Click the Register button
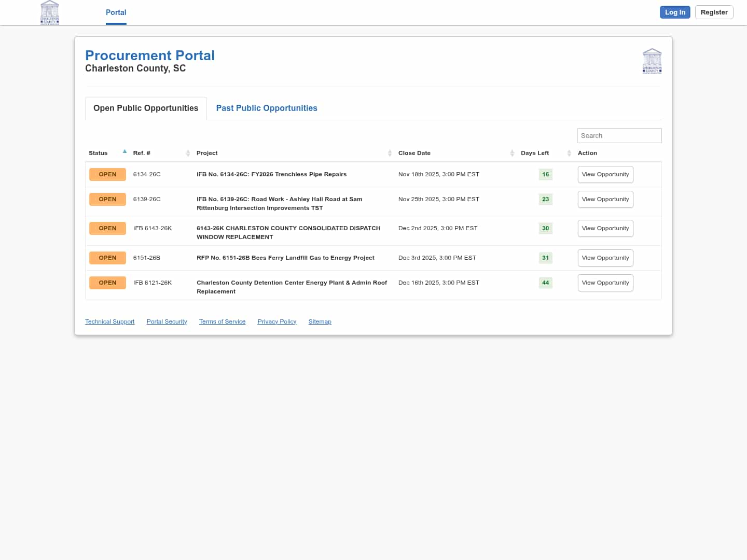 pyautogui.click(x=714, y=12)
